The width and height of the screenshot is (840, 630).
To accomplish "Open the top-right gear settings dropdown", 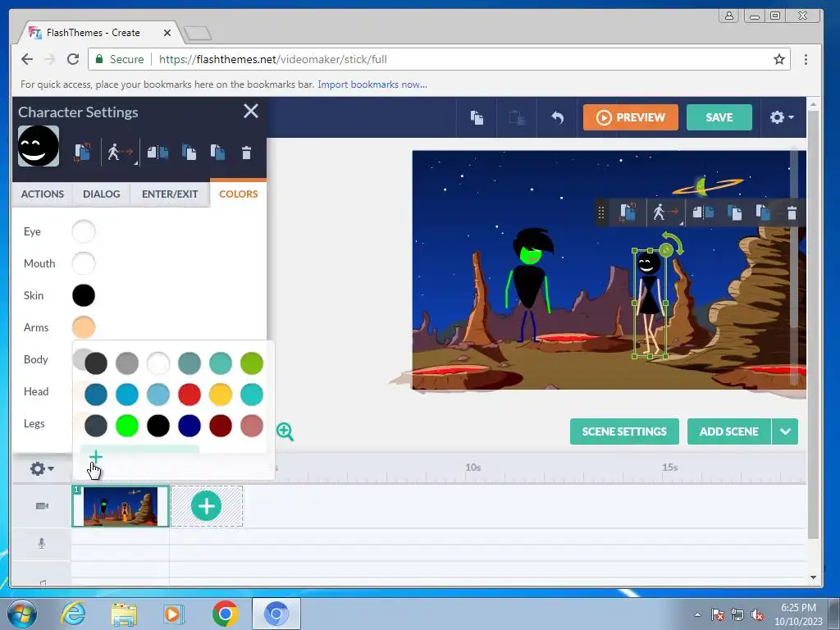I will 782,117.
